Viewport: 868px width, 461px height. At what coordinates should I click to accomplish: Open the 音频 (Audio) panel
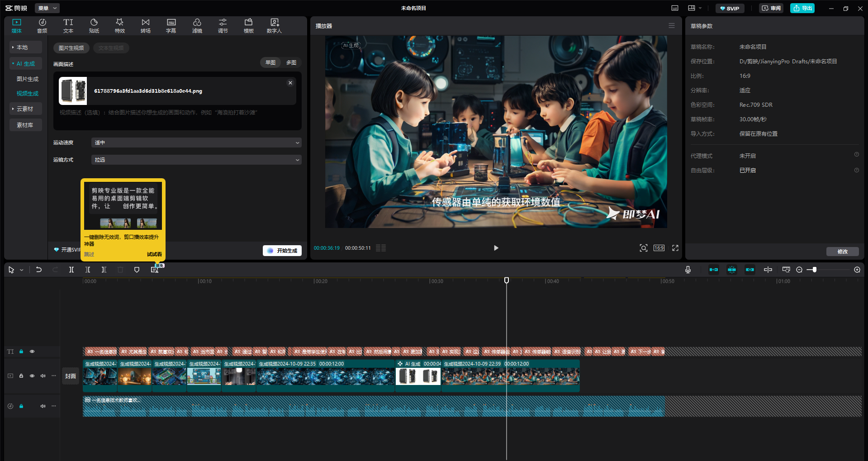tap(42, 26)
